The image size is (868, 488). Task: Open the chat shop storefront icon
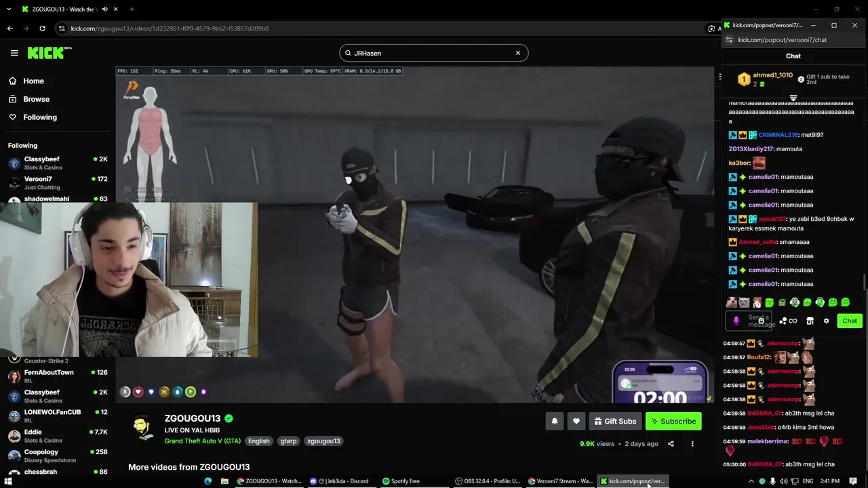(810, 321)
